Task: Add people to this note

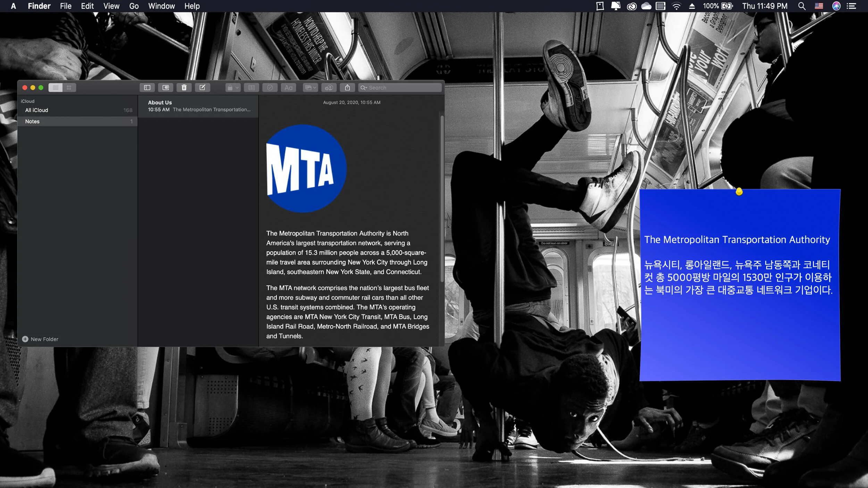Action: point(329,87)
